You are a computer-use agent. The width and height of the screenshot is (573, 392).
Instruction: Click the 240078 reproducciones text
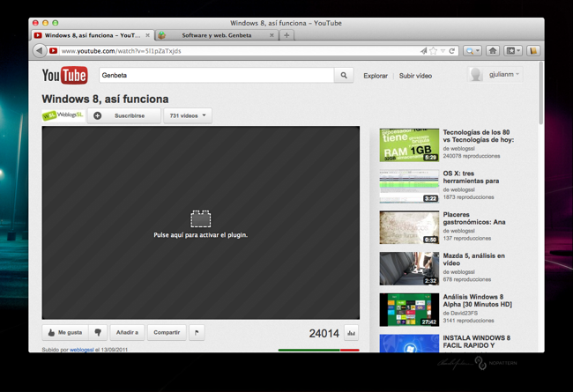pyautogui.click(x=472, y=156)
